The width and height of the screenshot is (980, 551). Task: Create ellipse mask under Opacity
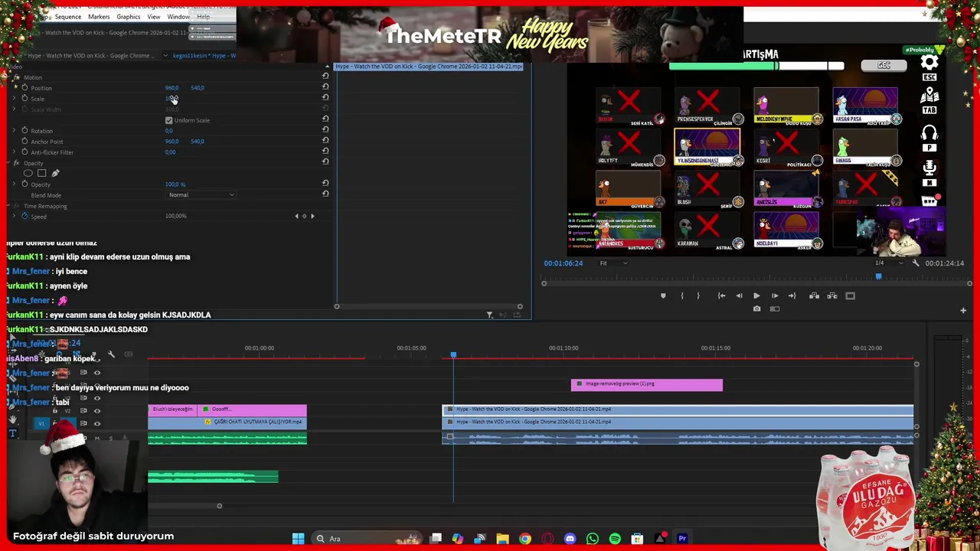tap(28, 174)
